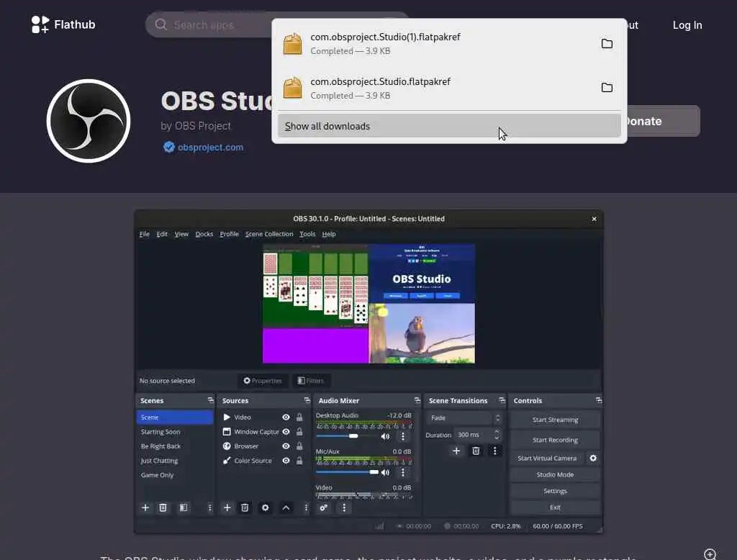Click the trash icon under the Sources list

click(x=245, y=507)
